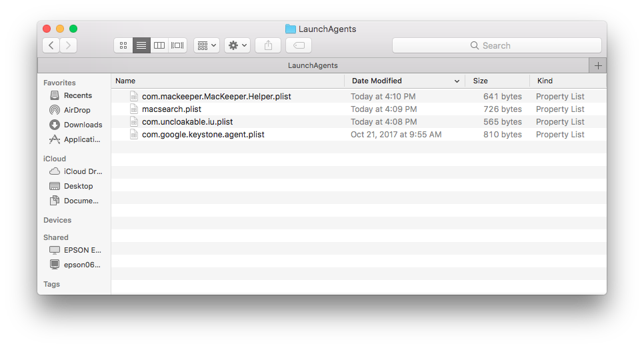Click the Recents sidebar icon
Image resolution: width=644 pixels, height=348 pixels.
55,95
